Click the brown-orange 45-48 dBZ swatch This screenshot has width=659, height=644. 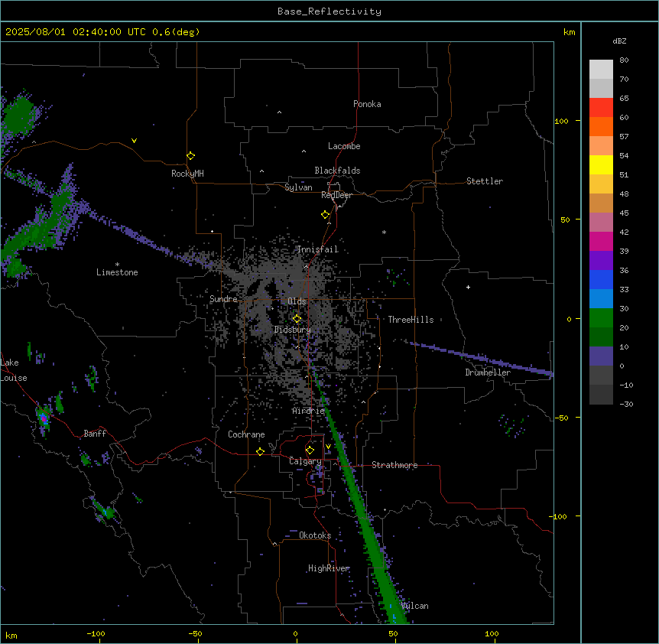click(601, 203)
